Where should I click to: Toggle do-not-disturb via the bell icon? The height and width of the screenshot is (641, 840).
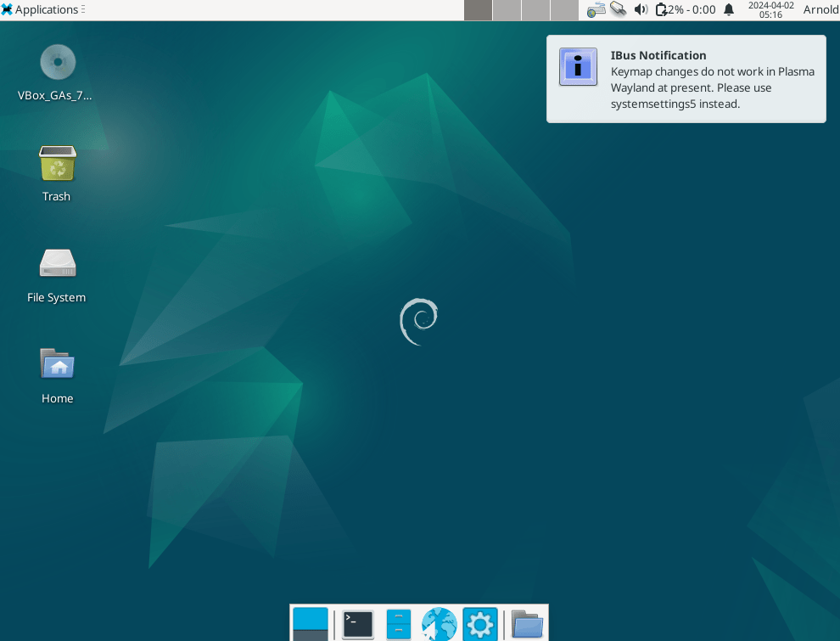point(728,9)
